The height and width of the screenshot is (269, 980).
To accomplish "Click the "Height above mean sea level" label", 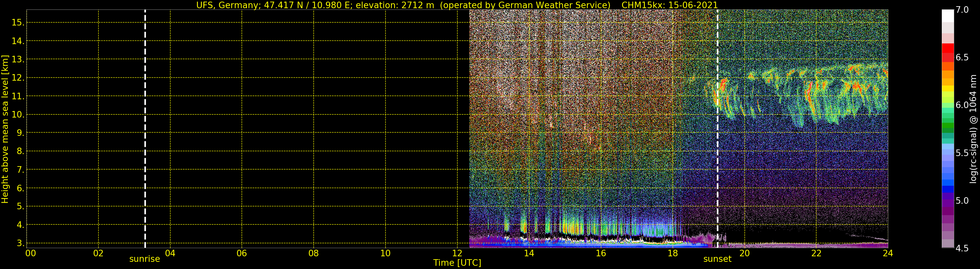I will [5, 129].
